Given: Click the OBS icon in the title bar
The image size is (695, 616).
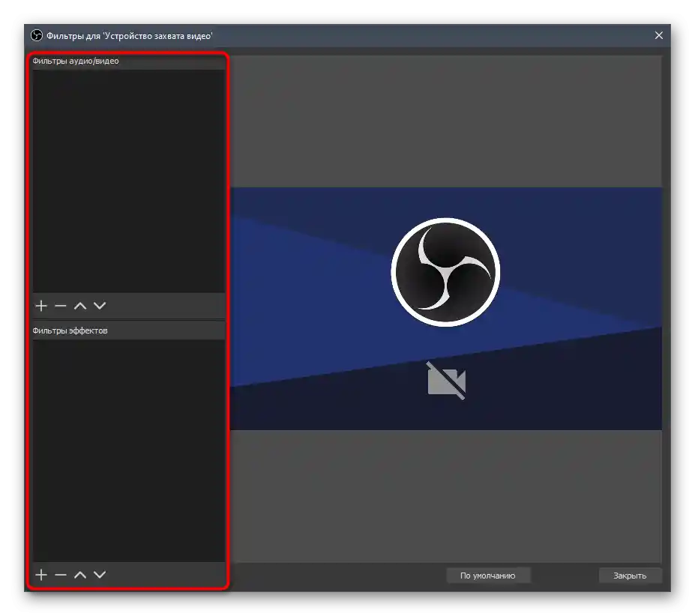Looking at the screenshot, I should (x=37, y=35).
